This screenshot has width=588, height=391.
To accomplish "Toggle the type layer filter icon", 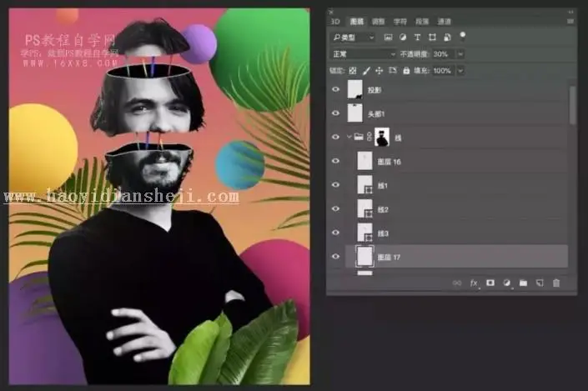I will coord(417,38).
